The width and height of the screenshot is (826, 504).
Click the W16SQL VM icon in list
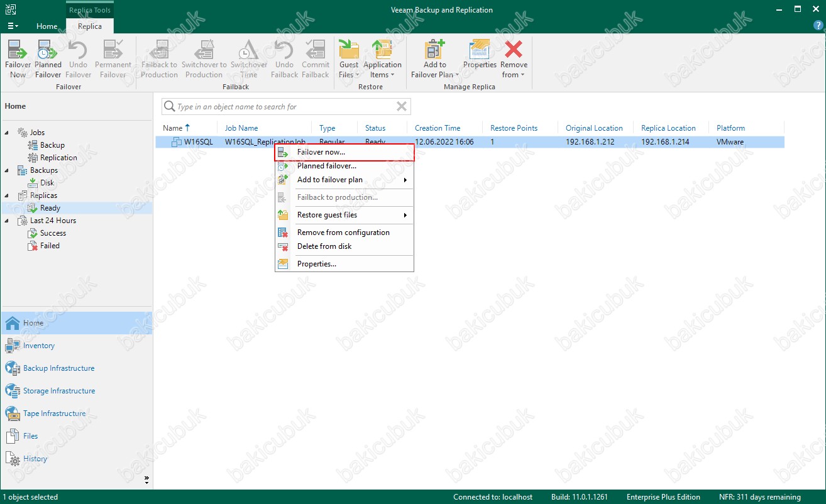[177, 142]
